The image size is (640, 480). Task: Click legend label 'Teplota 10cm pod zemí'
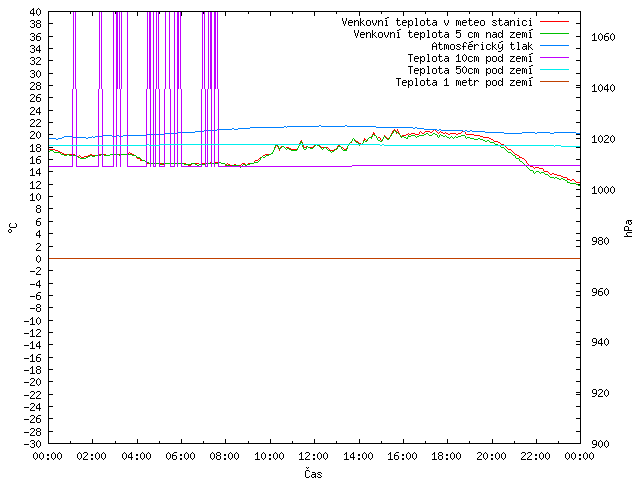[x=470, y=58]
